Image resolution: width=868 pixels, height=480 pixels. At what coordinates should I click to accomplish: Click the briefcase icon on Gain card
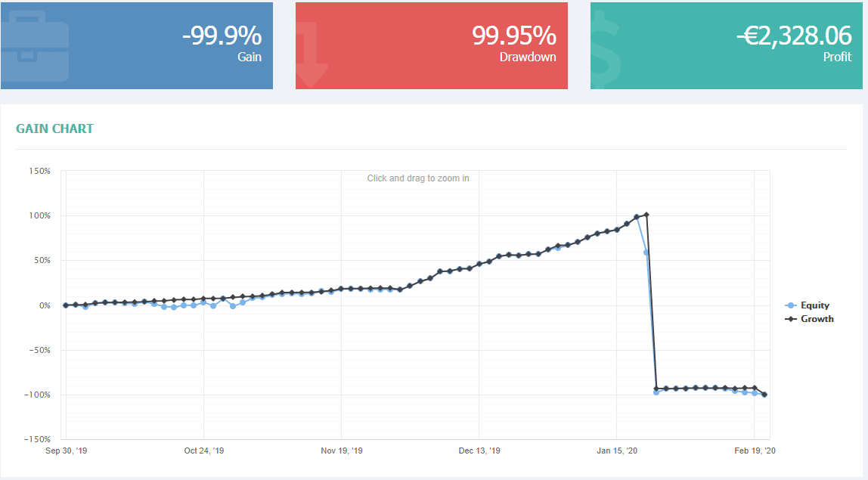[34, 47]
